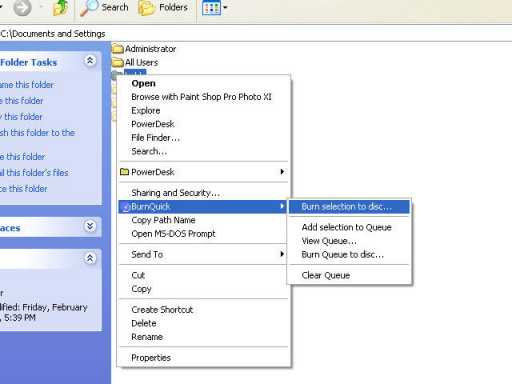Viewport: 512px width, 384px height.
Task: Click the Up folder arrow icon
Action: pos(61,8)
